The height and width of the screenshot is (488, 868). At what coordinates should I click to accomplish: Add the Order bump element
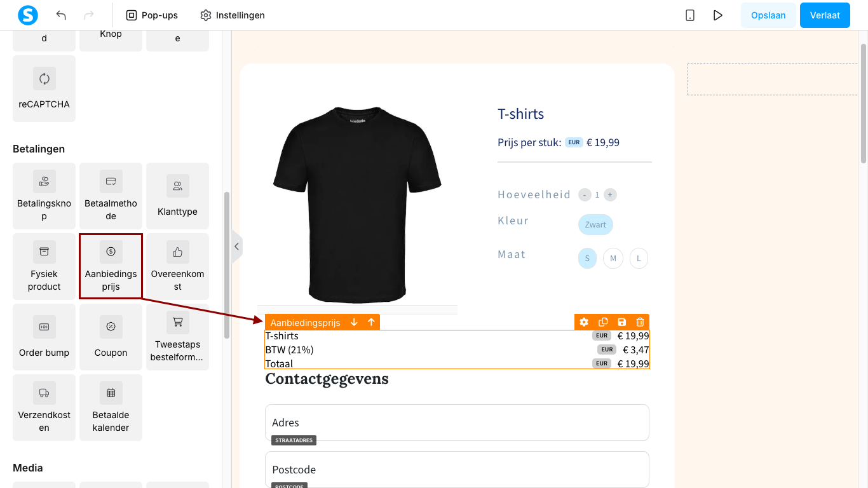click(x=44, y=337)
